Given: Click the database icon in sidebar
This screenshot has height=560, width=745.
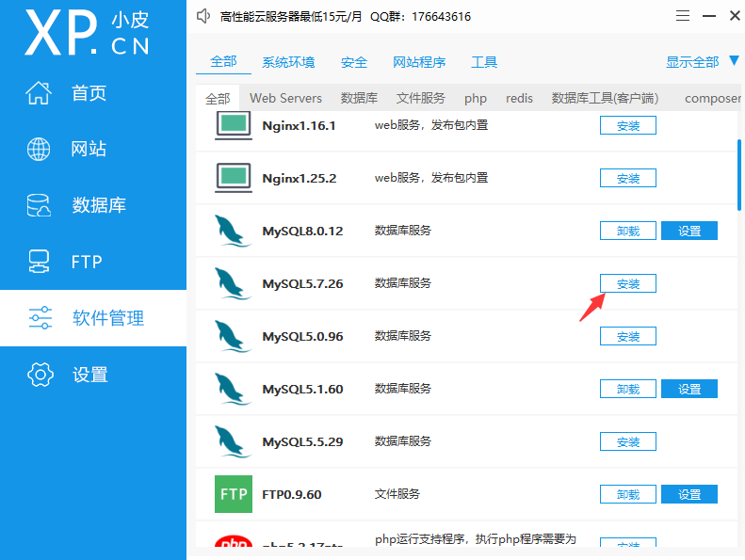Looking at the screenshot, I should 39,205.
